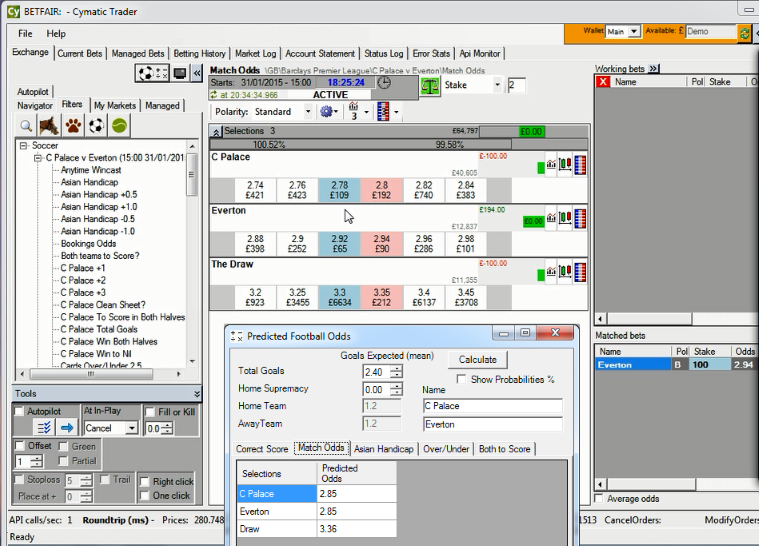Open the At In-Play Cancel dropdown
The width and height of the screenshot is (759, 546).
click(132, 428)
